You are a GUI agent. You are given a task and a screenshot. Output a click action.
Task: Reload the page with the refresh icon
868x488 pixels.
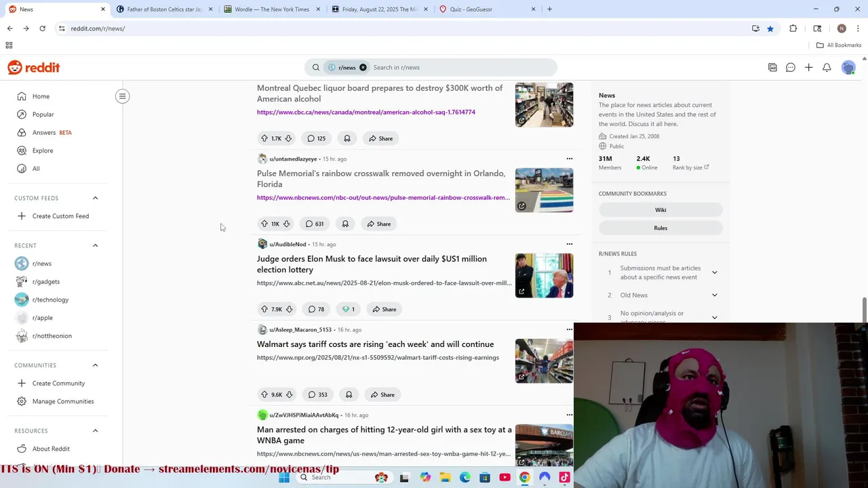(x=42, y=28)
